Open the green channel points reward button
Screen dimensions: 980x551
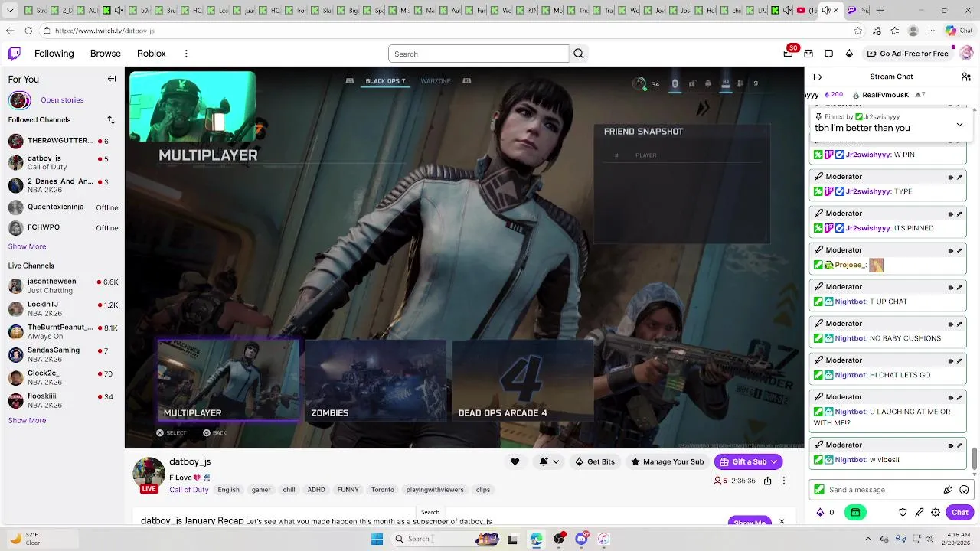pyautogui.click(x=855, y=512)
